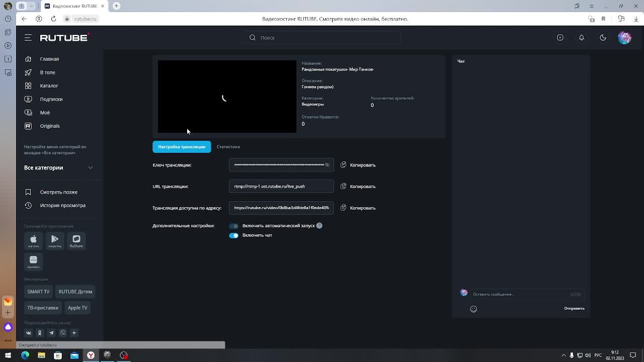Viewport: 644px width, 362px height.
Task: Open emoji picker in chat
Action: [x=473, y=309]
